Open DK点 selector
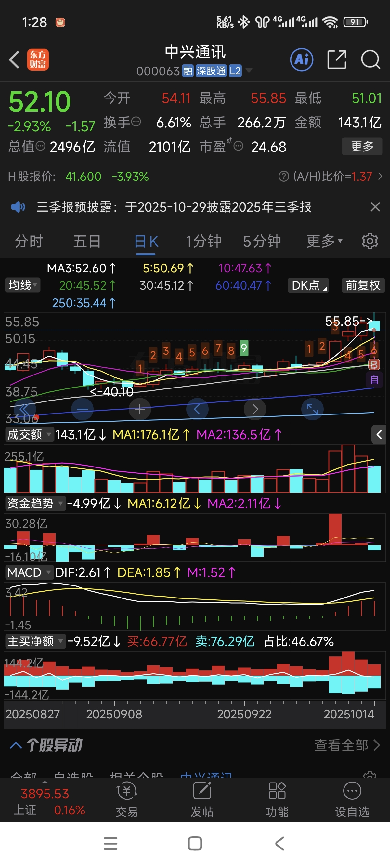Screen dimensions: 390x868 tap(308, 285)
